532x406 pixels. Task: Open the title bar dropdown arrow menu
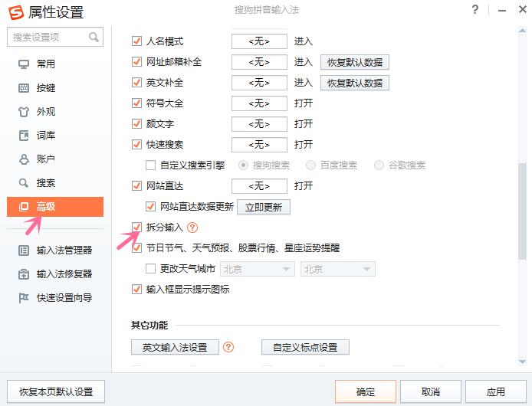point(500,11)
